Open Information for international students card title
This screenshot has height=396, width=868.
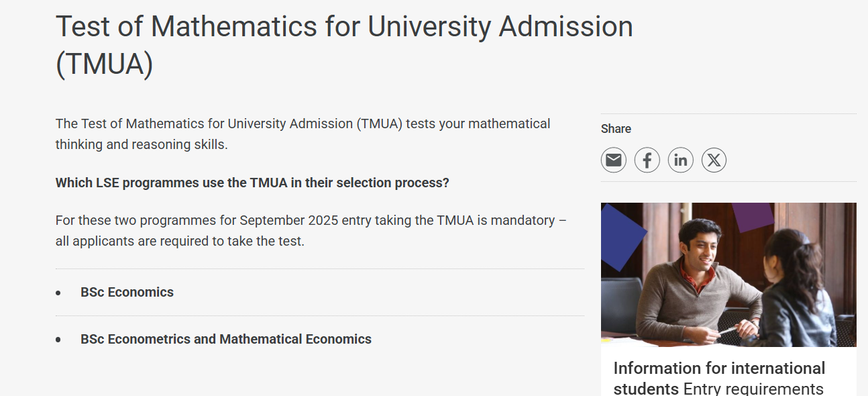click(718, 368)
